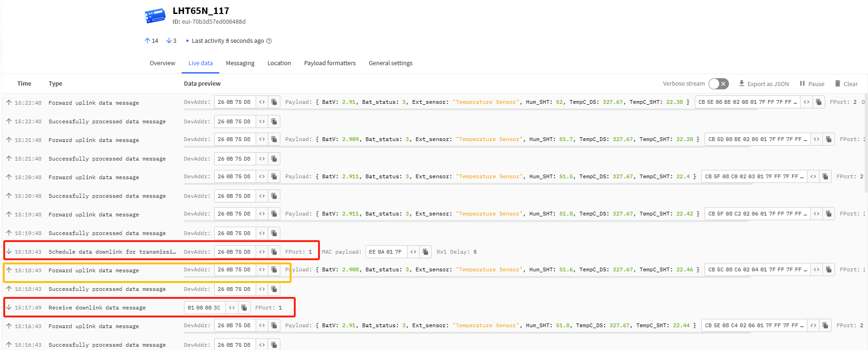Toggle DevAddr format in 15:22:48 Successfully processed row
Image resolution: width=868 pixels, height=350 pixels.
pyautogui.click(x=262, y=121)
